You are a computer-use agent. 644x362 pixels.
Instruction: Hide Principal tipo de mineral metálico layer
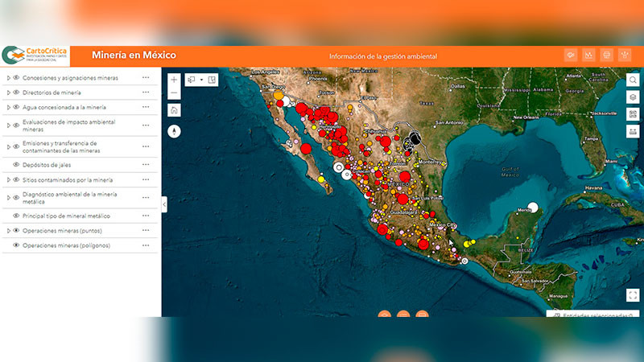(16, 216)
